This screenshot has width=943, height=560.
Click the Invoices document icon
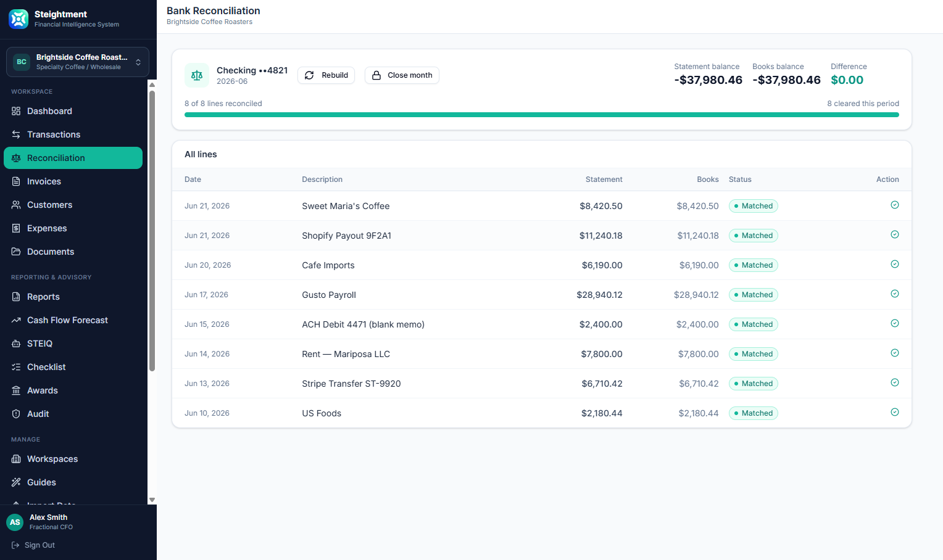(16, 181)
